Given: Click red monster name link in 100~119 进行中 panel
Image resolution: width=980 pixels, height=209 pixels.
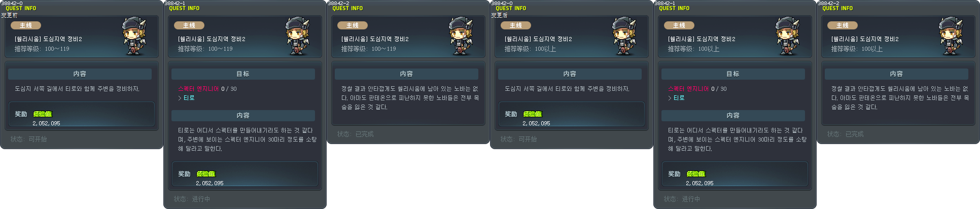Looking at the screenshot, I should tap(198, 89).
